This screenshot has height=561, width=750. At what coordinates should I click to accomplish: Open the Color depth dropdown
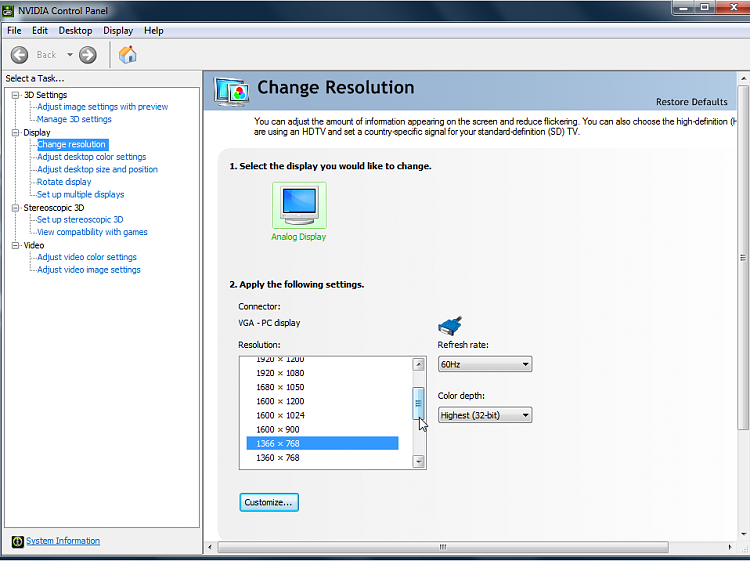(x=485, y=415)
